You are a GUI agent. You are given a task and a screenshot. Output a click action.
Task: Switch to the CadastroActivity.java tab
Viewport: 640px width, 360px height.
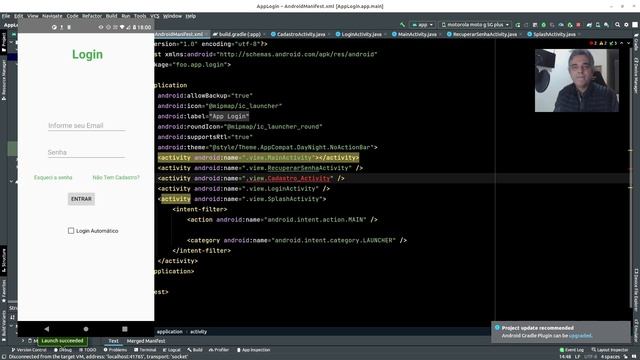pyautogui.click(x=300, y=34)
